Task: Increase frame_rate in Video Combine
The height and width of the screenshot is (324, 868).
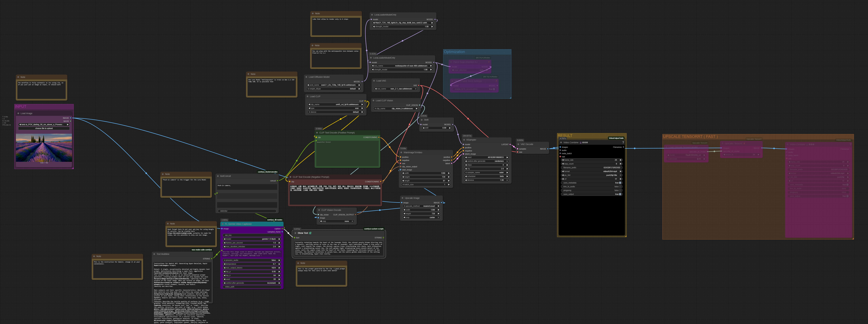Action: (x=620, y=160)
